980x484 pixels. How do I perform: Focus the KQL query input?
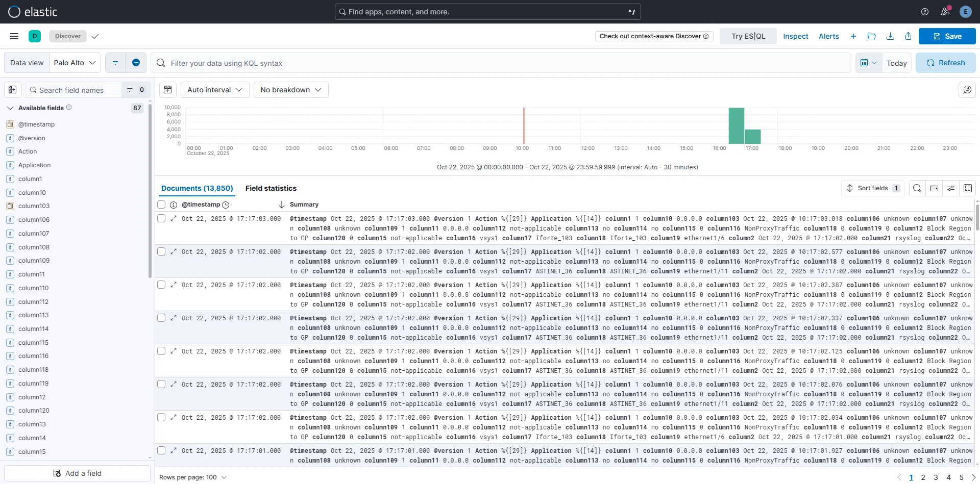click(500, 63)
